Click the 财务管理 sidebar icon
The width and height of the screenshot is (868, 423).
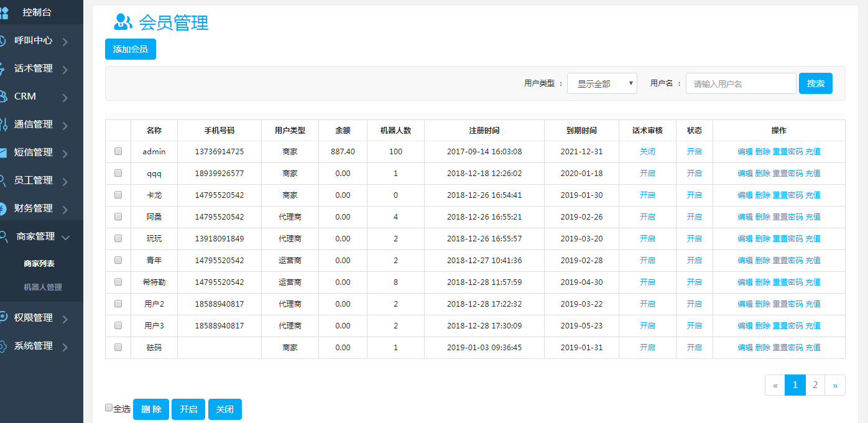(x=3, y=208)
